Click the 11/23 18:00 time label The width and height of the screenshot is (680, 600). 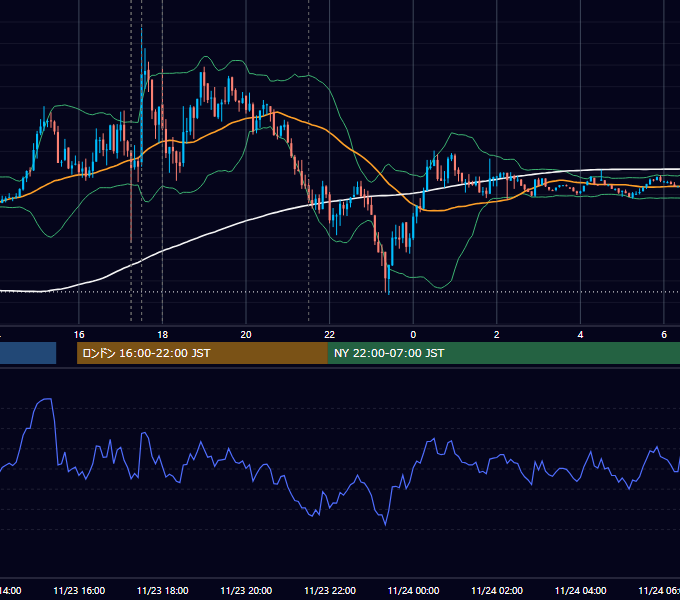pos(163,590)
